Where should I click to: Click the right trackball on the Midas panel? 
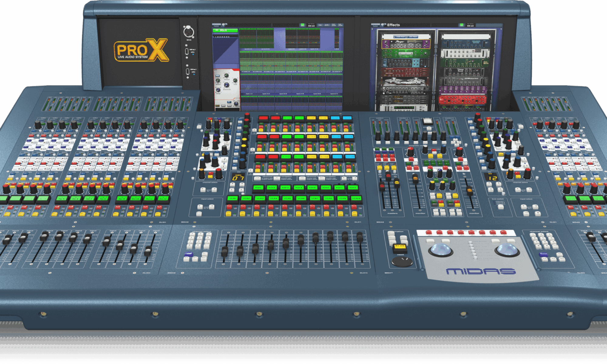(507, 250)
